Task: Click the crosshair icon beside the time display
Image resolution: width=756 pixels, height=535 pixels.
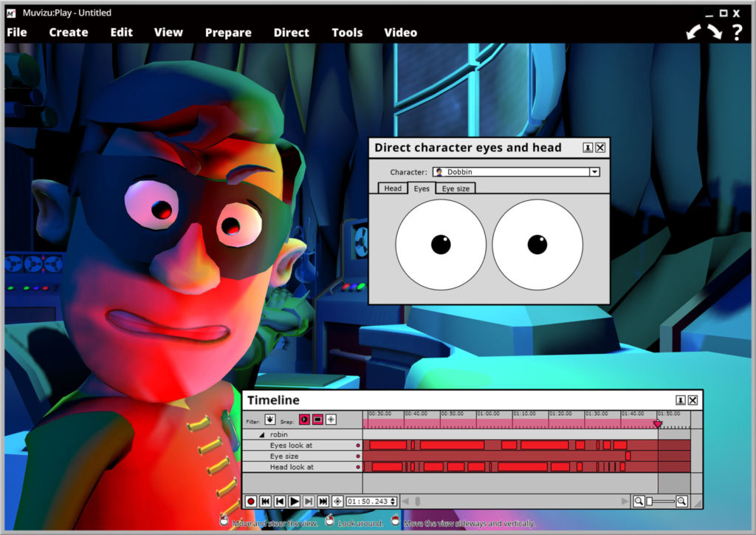Action: point(337,501)
